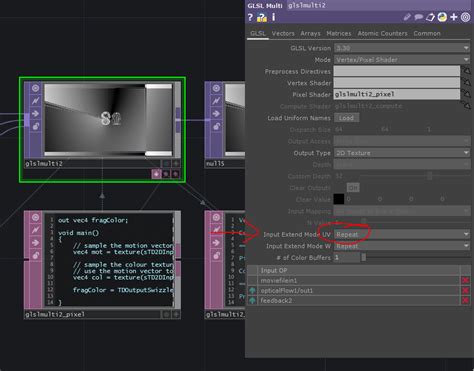The width and height of the screenshot is (474, 371).
Task: Click the concentric circle target icon in parameter header
Action: point(465,17)
